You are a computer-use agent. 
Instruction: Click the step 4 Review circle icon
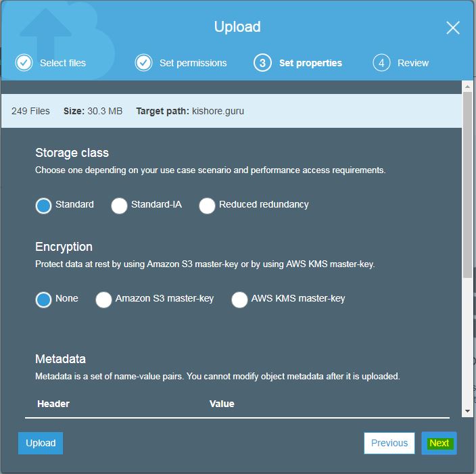tap(381, 63)
